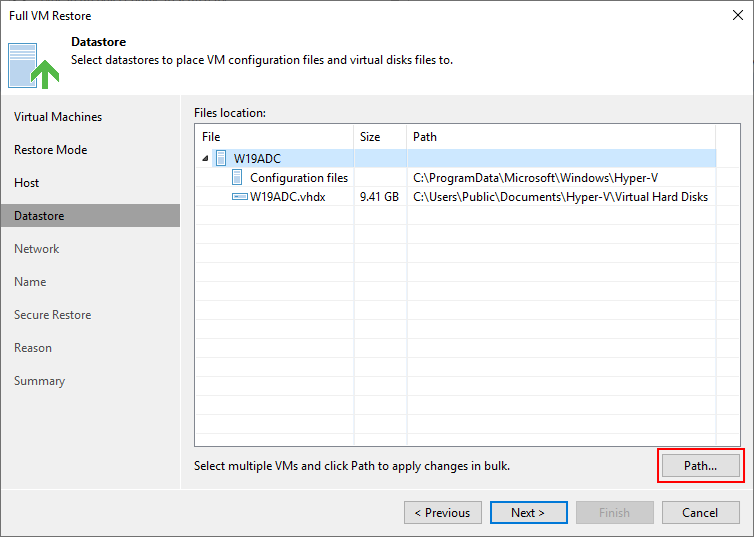Open the Path... button for file locations
The height and width of the screenshot is (537, 754).
pyautogui.click(x=701, y=465)
